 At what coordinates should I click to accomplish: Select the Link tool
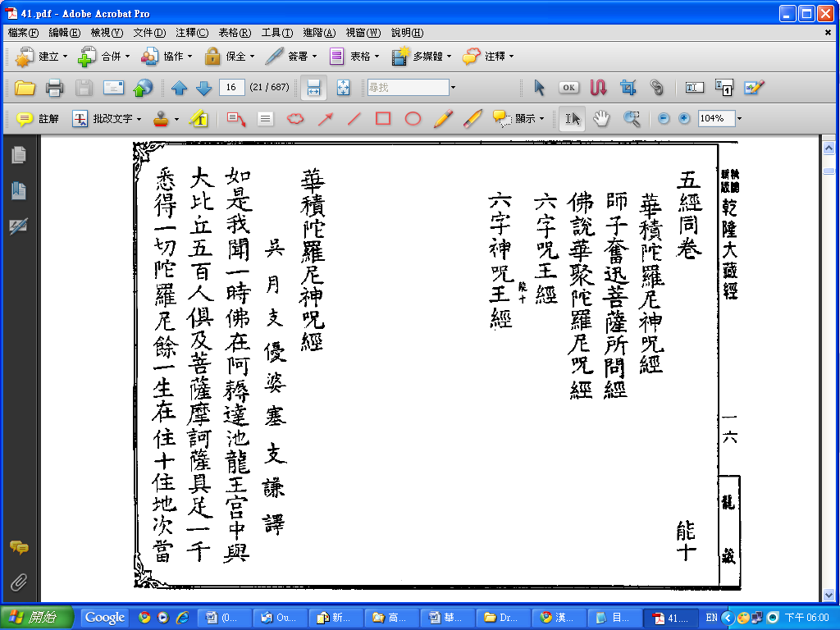coord(656,88)
